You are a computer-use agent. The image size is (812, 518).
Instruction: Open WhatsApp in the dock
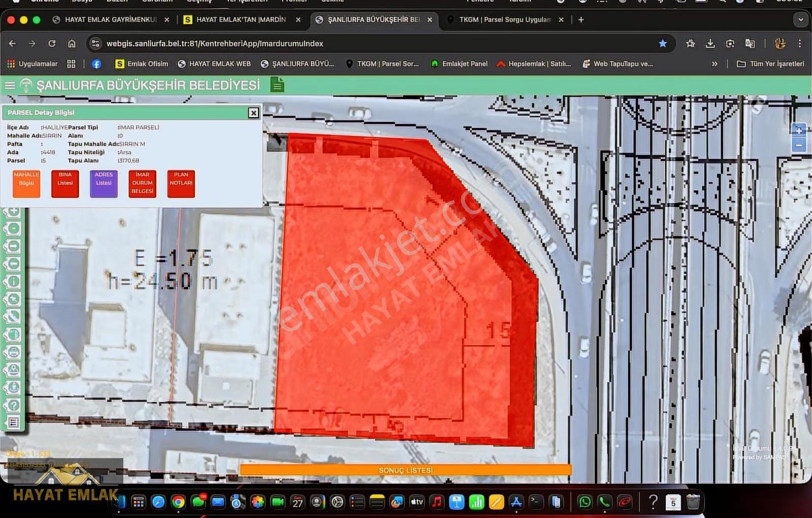pyautogui.click(x=585, y=502)
